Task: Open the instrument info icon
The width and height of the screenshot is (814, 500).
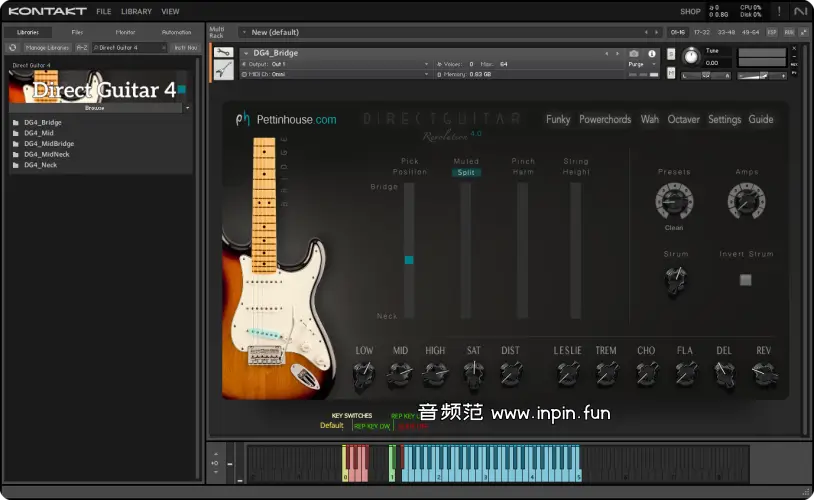Action: [x=652, y=54]
